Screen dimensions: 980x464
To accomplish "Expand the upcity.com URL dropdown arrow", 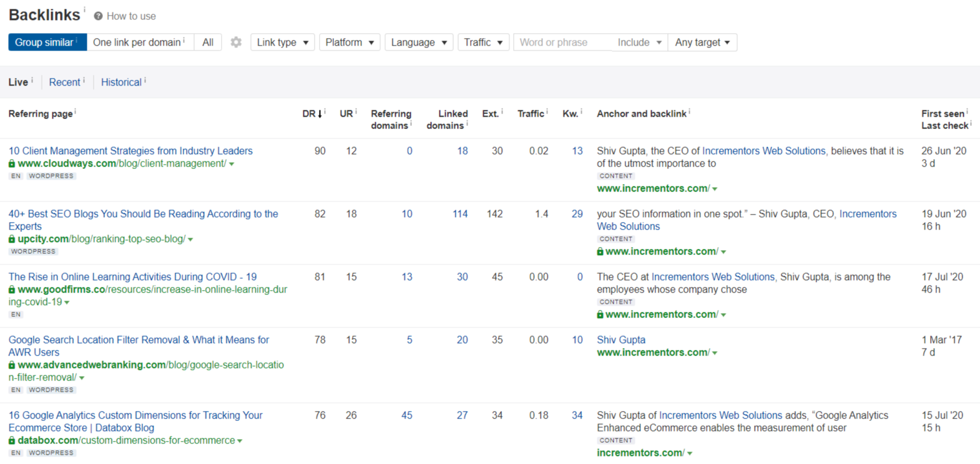I will [x=190, y=239].
